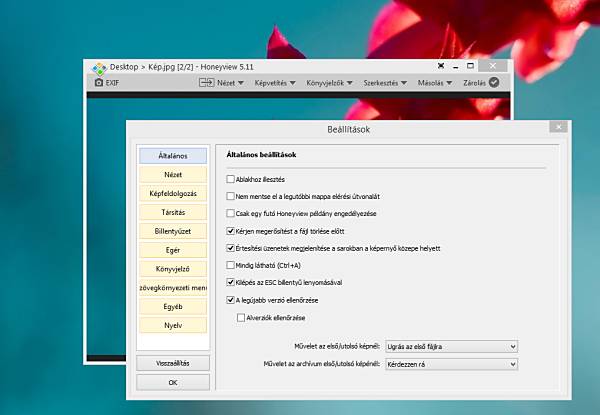
Task: Minimize the Honeyview window
Action: [455, 67]
